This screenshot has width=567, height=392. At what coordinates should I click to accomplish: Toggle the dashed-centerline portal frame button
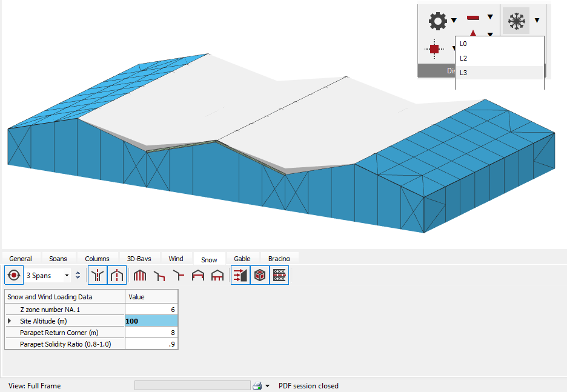click(x=116, y=275)
